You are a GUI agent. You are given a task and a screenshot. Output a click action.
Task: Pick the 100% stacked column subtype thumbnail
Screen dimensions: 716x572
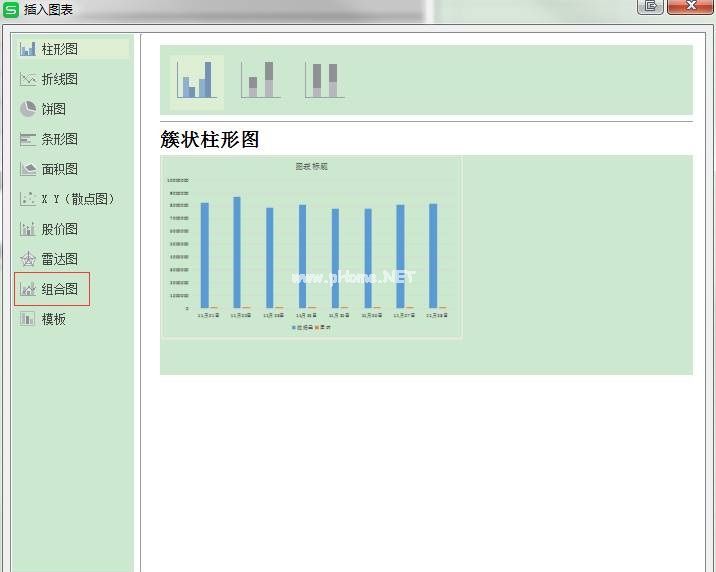click(x=325, y=80)
